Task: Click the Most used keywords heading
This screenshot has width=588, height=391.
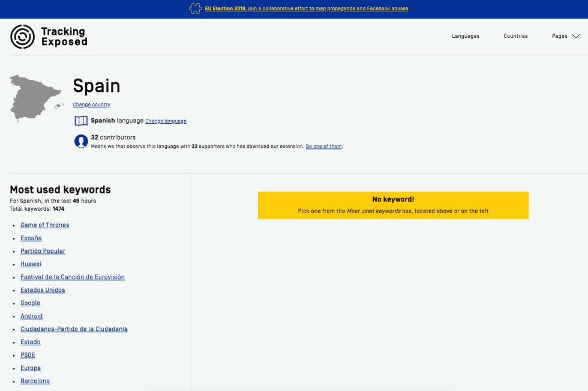Action: 60,190
